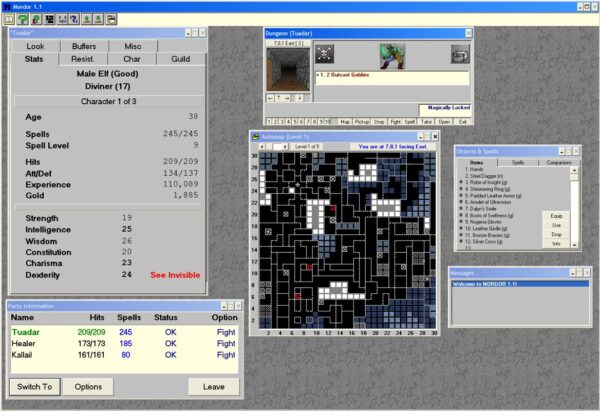
Task: Click the Switch To button
Action: click(x=35, y=386)
